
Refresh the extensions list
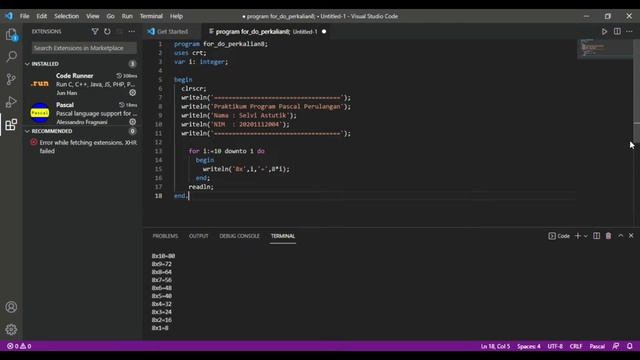107,31
